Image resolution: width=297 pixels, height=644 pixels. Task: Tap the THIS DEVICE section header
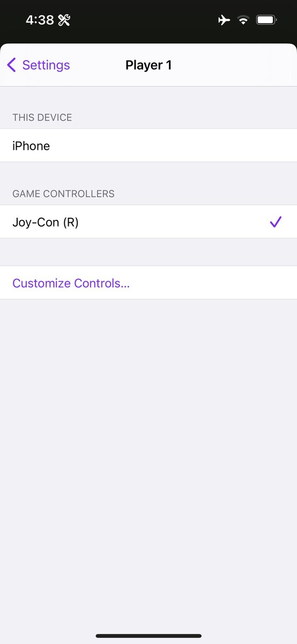[42, 118]
